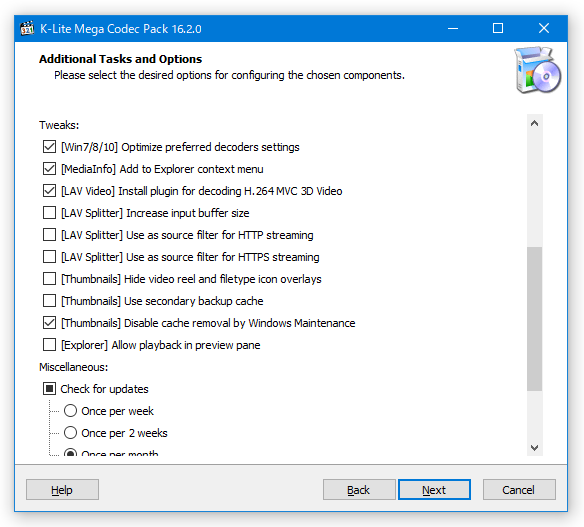The image size is (584, 527).
Task: Click the scrollbar up arrow
Action: click(534, 123)
